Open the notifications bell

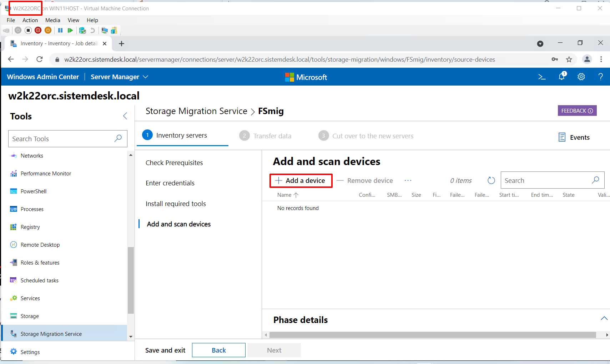pyautogui.click(x=562, y=76)
